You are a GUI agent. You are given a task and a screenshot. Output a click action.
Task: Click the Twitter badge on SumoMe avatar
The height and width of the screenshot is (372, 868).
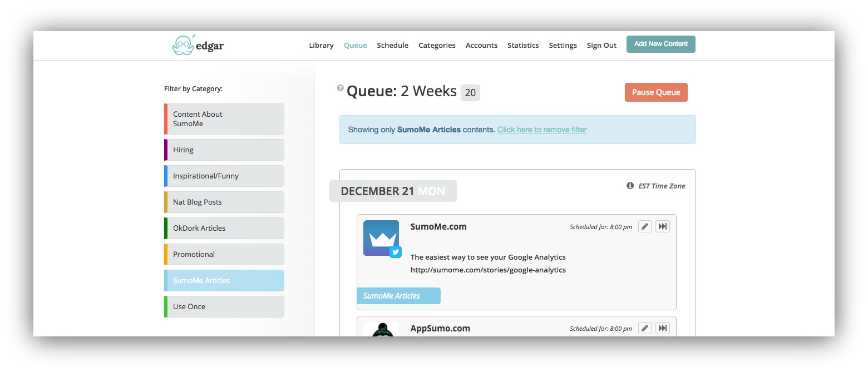click(x=396, y=252)
